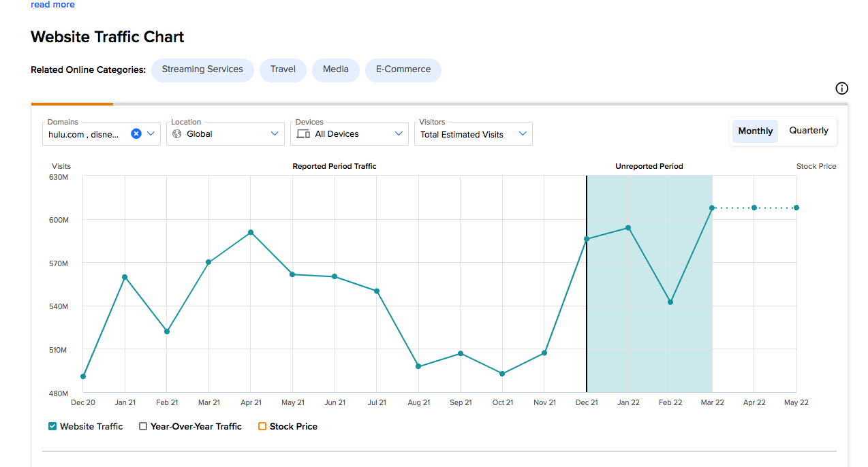This screenshot has height=467, width=868.
Task: Click the info circle icon above chart
Action: pyautogui.click(x=841, y=88)
